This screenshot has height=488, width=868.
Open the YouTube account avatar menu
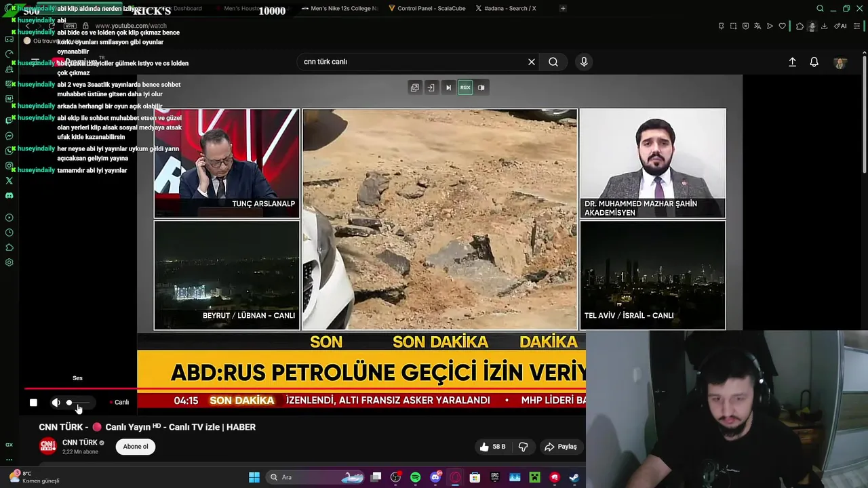840,62
